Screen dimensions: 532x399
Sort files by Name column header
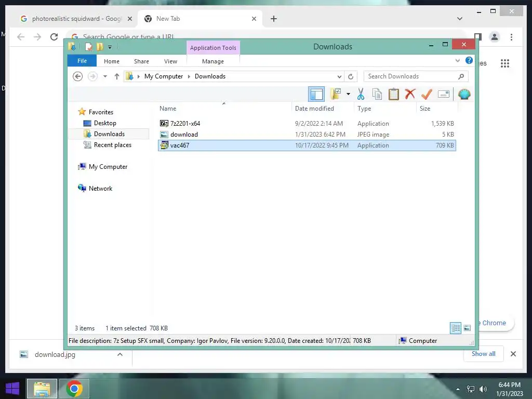[x=224, y=108]
